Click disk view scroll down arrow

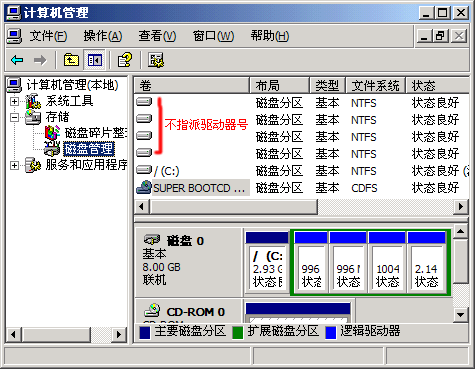(x=461, y=314)
